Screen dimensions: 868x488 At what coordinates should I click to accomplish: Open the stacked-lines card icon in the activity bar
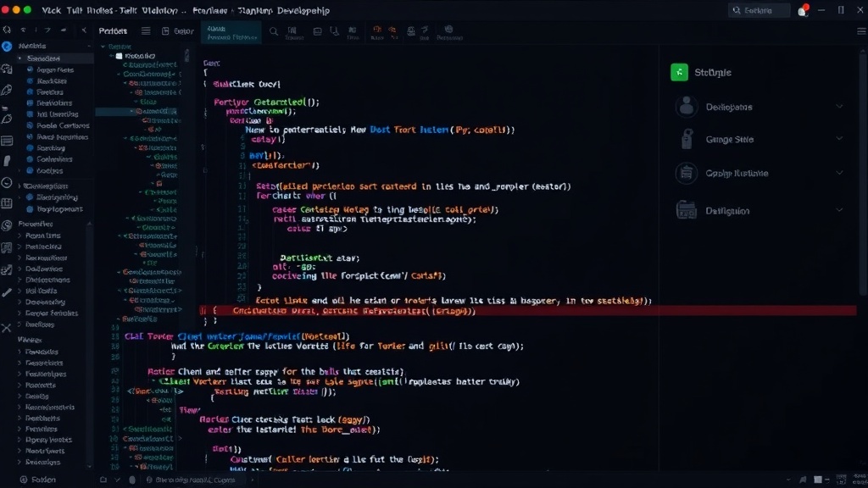coord(7,141)
